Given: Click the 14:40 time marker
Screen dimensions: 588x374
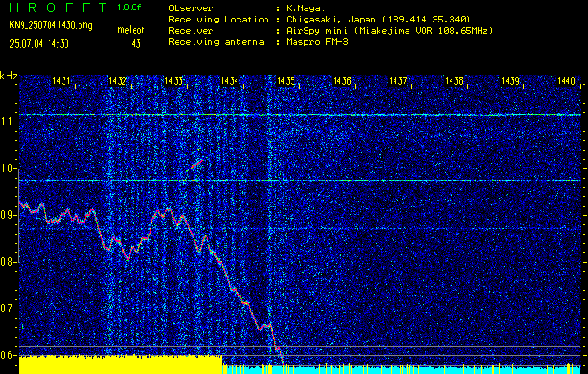Looking at the screenshot, I should click(x=566, y=80).
